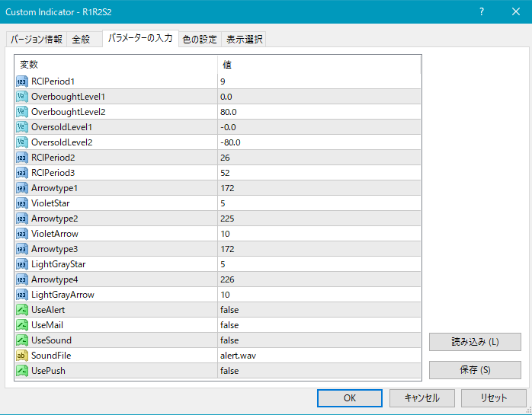Select the OverboughtLevel1 variable name
Viewport: 532px width, 415px height.
tap(68, 97)
